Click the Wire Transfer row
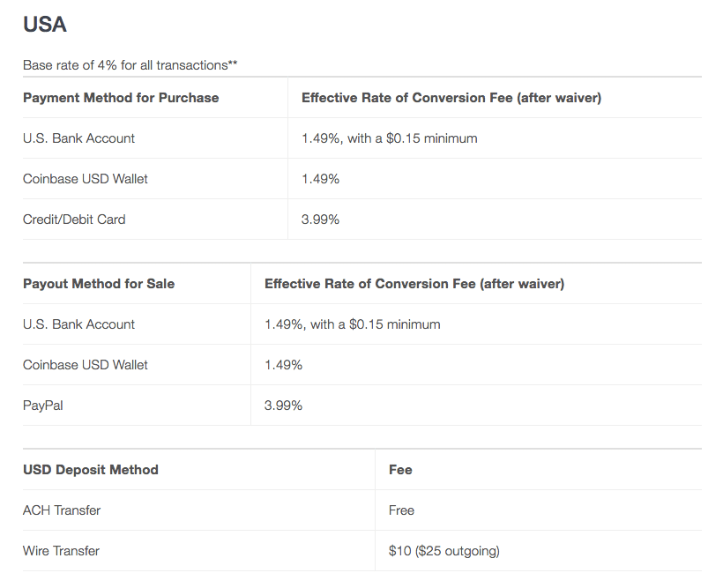723x588 pixels. (61, 551)
